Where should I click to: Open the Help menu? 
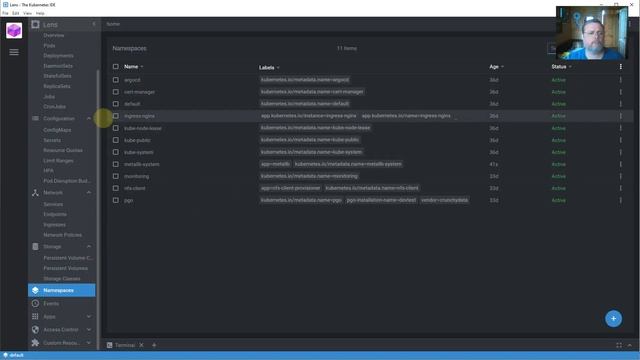(x=40, y=13)
